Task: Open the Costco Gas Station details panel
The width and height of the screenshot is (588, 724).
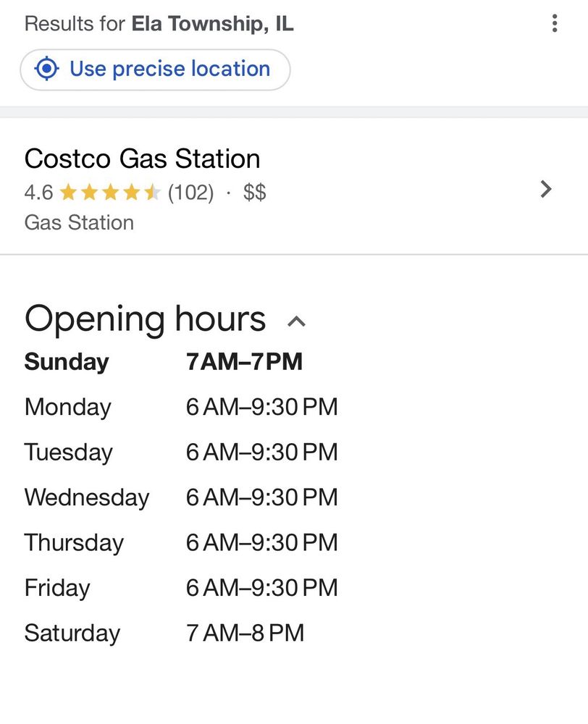Action: tap(143, 159)
